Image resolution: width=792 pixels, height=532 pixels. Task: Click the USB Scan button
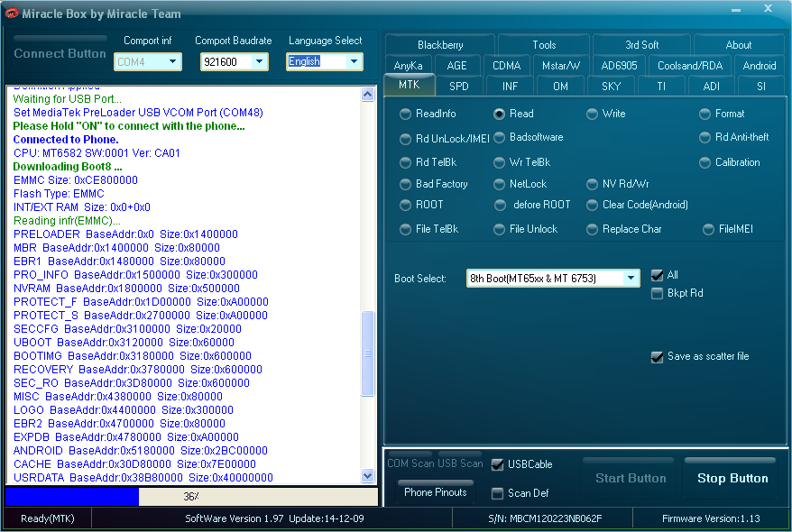click(460, 463)
